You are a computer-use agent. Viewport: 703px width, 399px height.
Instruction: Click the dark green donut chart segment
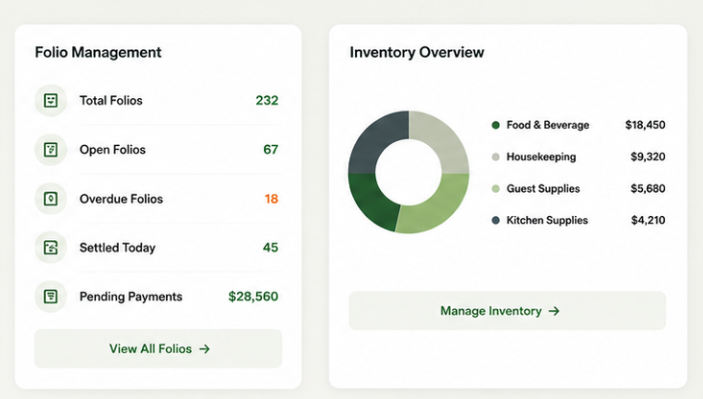(372, 200)
